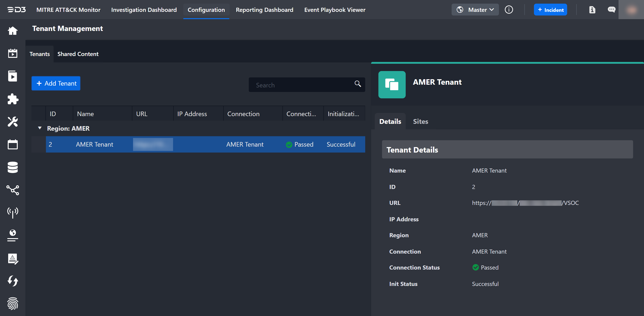Open the Master site dropdown
This screenshot has height=316, width=644.
pos(475,10)
